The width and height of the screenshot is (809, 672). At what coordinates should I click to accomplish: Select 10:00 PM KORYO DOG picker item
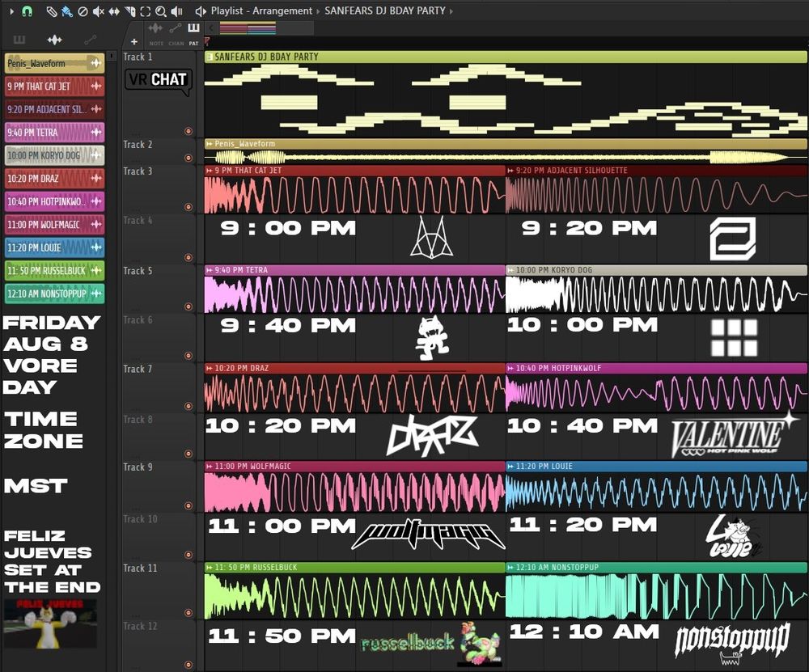coord(54,155)
